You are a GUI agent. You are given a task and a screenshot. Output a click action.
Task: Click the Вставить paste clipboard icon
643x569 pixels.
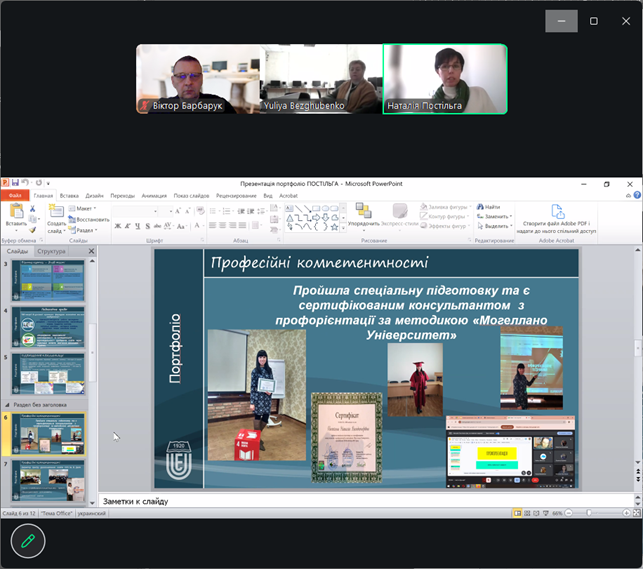[x=16, y=210]
